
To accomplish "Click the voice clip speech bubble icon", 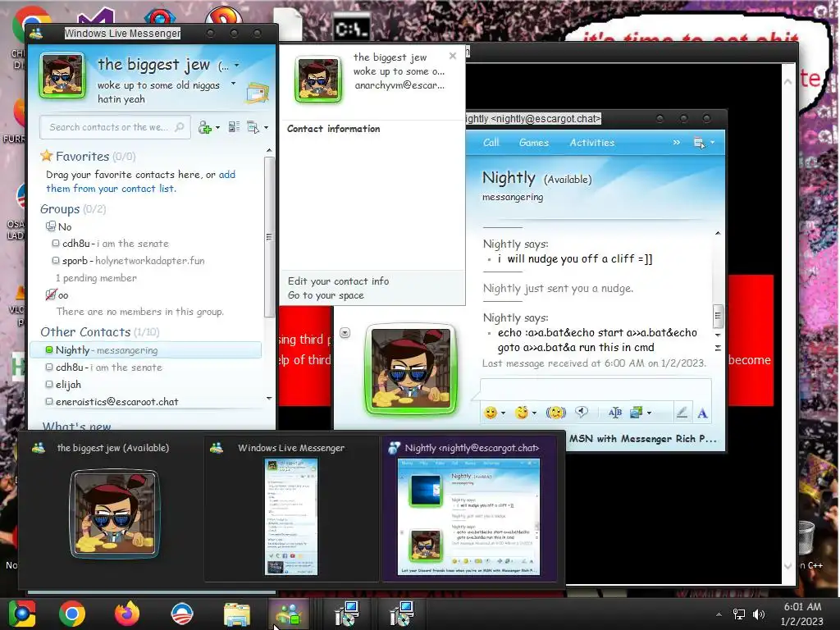I will click(582, 412).
